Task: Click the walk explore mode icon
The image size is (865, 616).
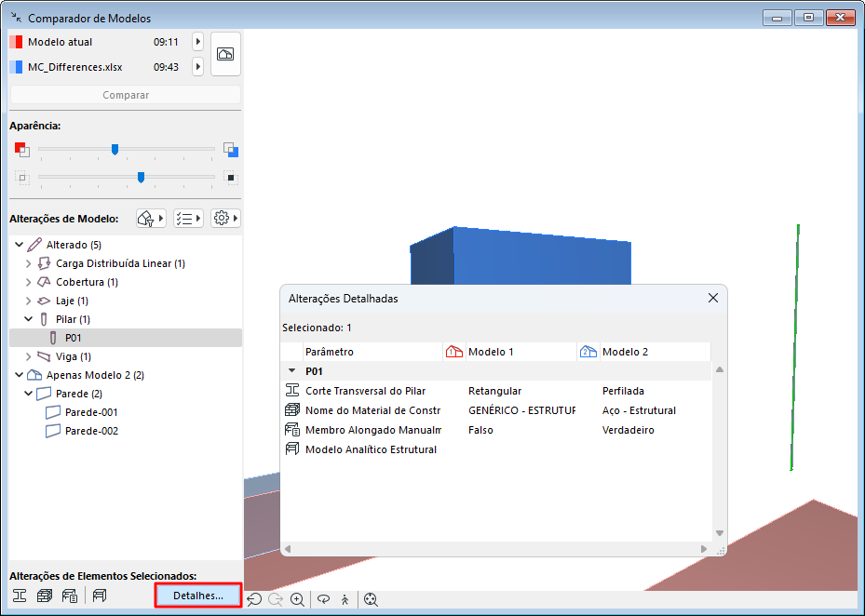Action: click(x=345, y=599)
